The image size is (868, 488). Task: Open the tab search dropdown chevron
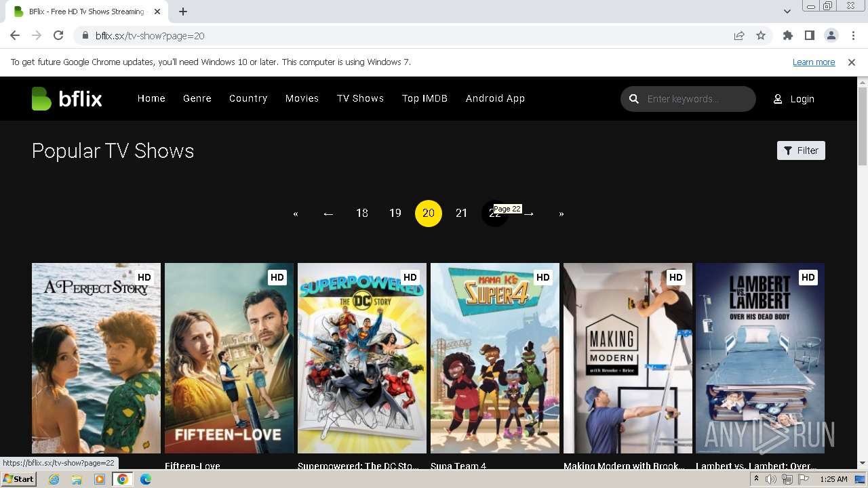787,12
